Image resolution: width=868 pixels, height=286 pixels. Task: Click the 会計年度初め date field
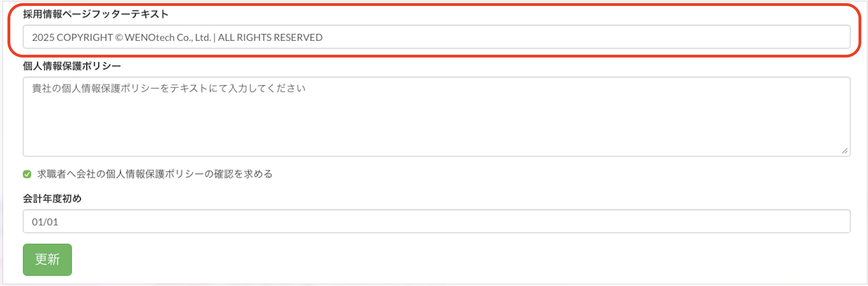436,221
